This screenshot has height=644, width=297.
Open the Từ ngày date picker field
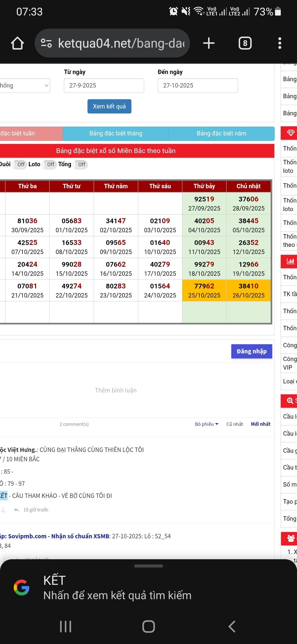coord(104,86)
